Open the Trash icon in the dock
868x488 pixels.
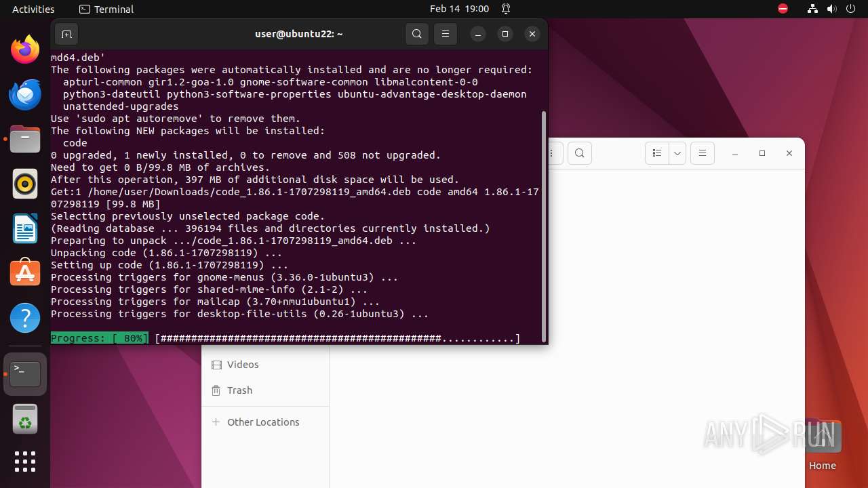pyautogui.click(x=25, y=418)
